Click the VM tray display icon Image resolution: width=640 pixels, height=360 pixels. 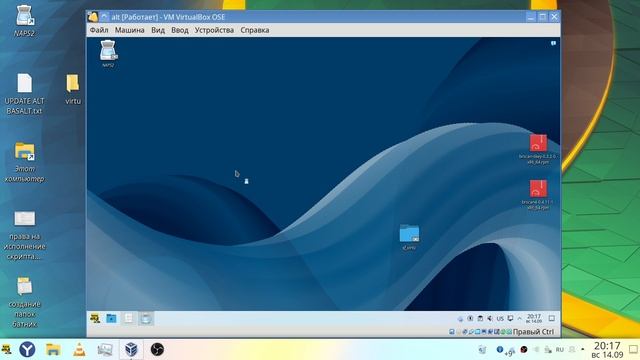pos(510,318)
